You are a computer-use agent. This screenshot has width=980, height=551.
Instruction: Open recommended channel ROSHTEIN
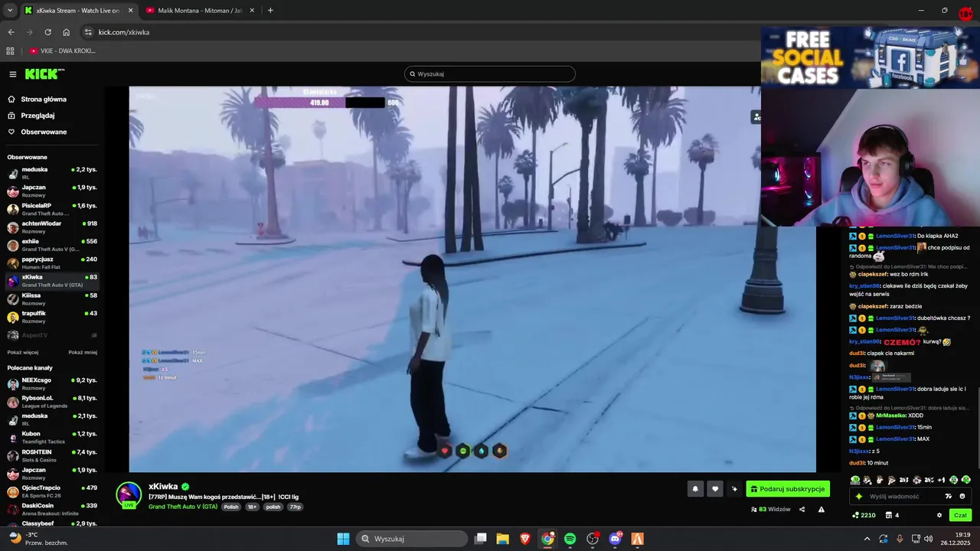(x=52, y=455)
